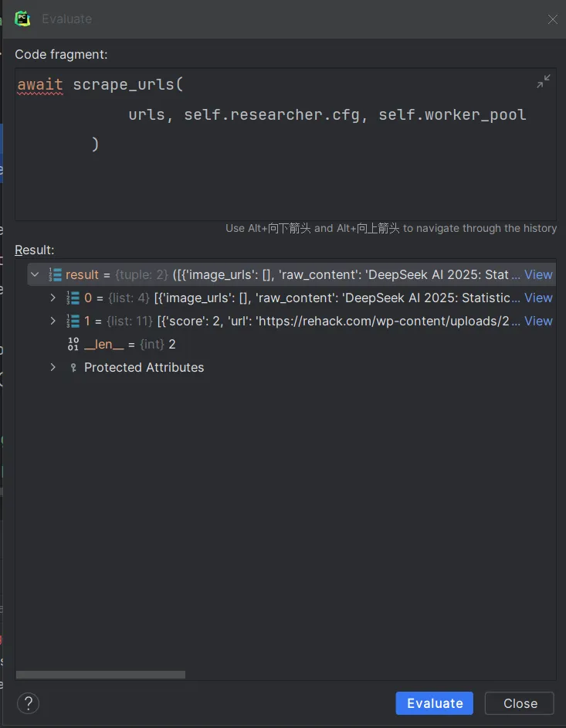The image size is (566, 728).
Task: Click the Evaluate button
Action: pos(434,703)
